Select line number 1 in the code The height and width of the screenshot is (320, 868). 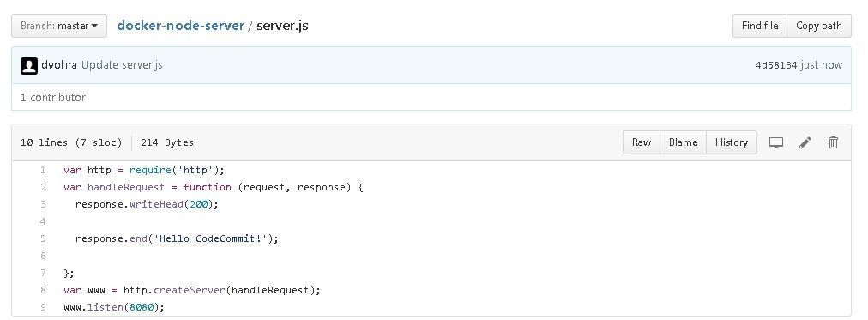(x=43, y=170)
